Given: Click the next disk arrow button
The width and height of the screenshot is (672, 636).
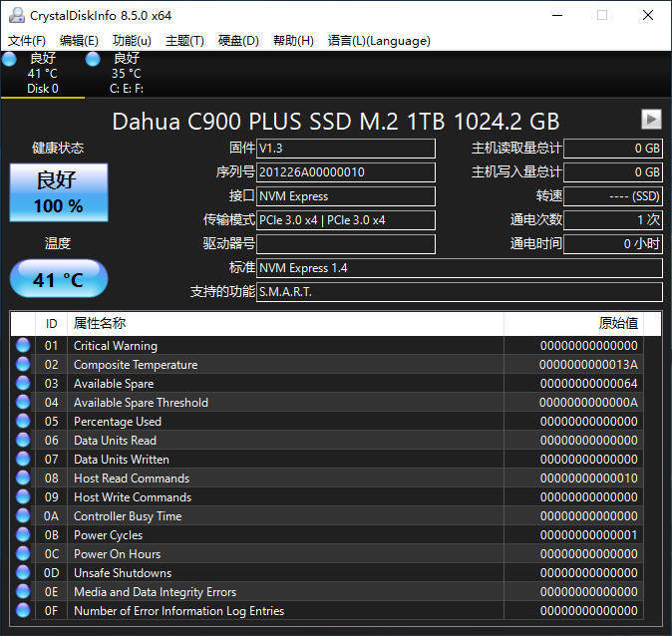Looking at the screenshot, I should click(651, 119).
